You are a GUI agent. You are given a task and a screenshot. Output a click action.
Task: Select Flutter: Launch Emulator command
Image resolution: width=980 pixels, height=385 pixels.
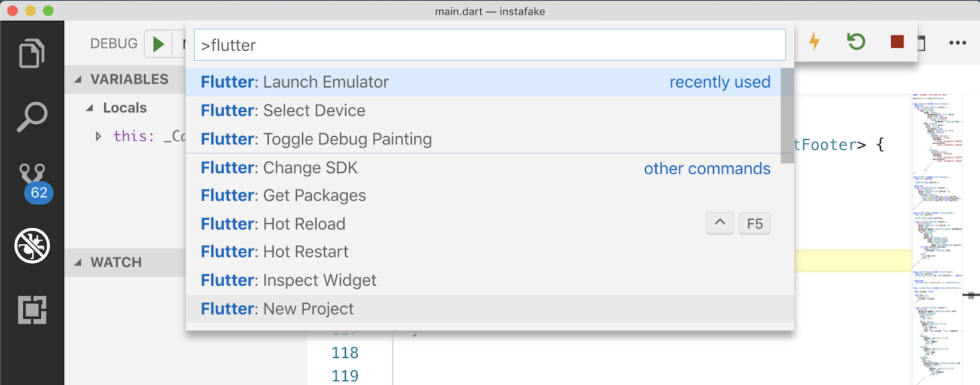pyautogui.click(x=483, y=82)
